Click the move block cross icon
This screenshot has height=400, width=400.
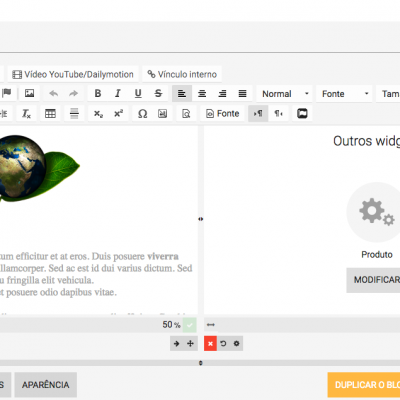point(190,344)
